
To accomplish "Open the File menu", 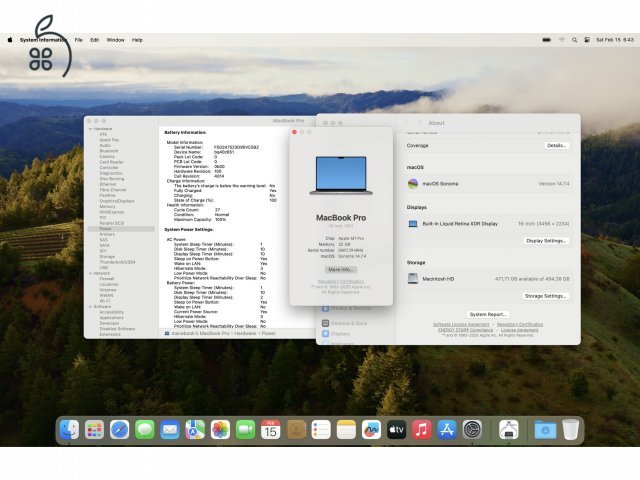I will pyautogui.click(x=78, y=40).
